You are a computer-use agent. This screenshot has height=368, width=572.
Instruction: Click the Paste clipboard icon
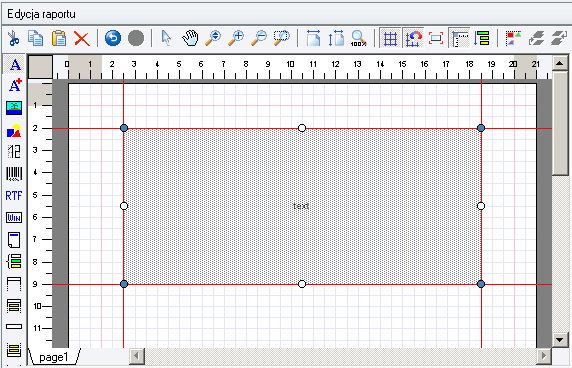coord(59,38)
